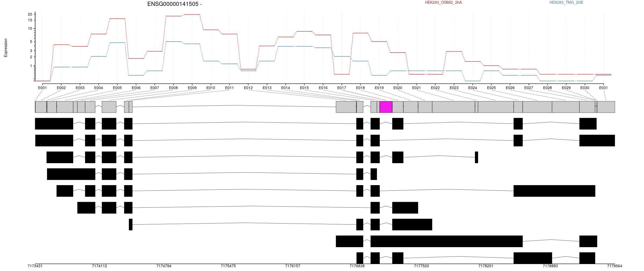Click exon label E020

click(398, 88)
